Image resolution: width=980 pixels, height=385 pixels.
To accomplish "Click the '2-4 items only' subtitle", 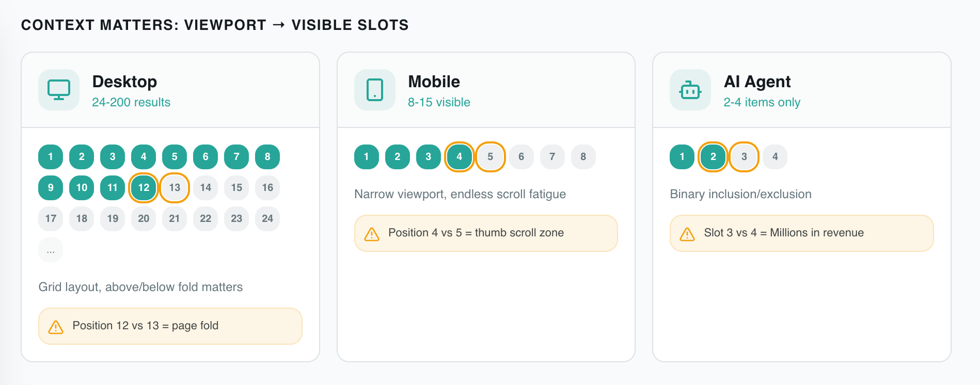I will pos(762,102).
